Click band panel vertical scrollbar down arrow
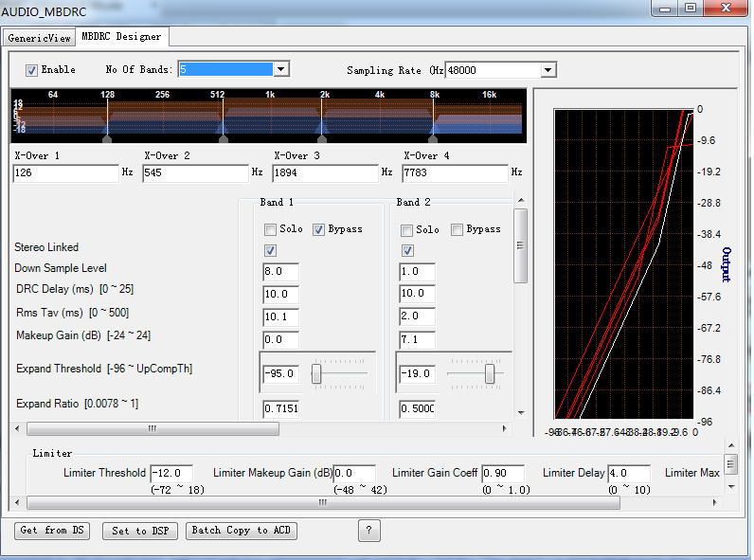Viewport: 754px width, 560px height. click(521, 413)
